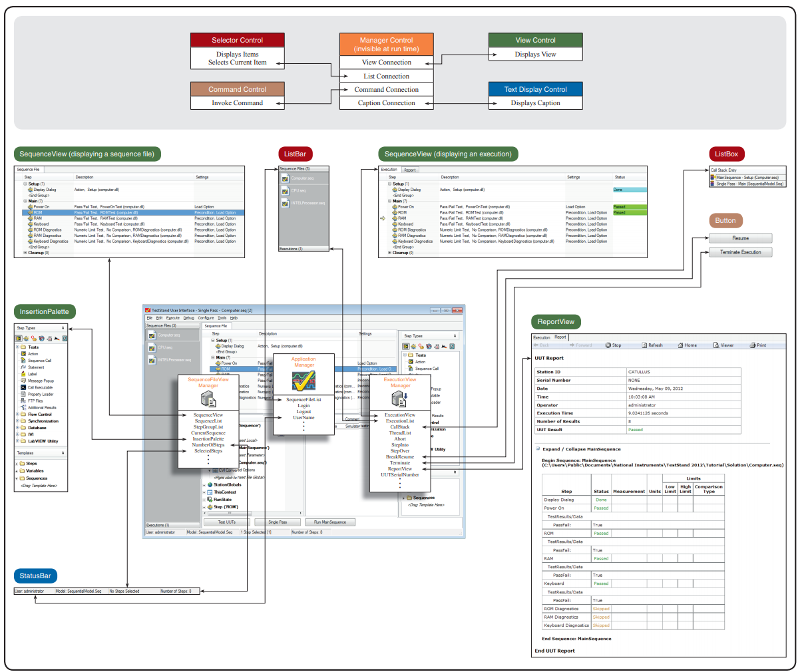Screen dimensions: 800x672
Task: Collapse the Templates section in the standalone InsertionPalette
Action: tap(63, 453)
